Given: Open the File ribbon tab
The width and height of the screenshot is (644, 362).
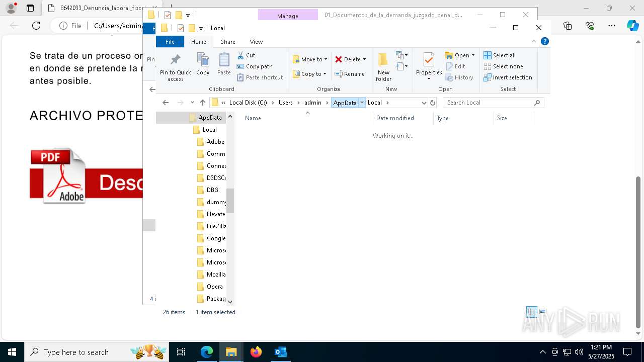Looking at the screenshot, I should click(170, 42).
